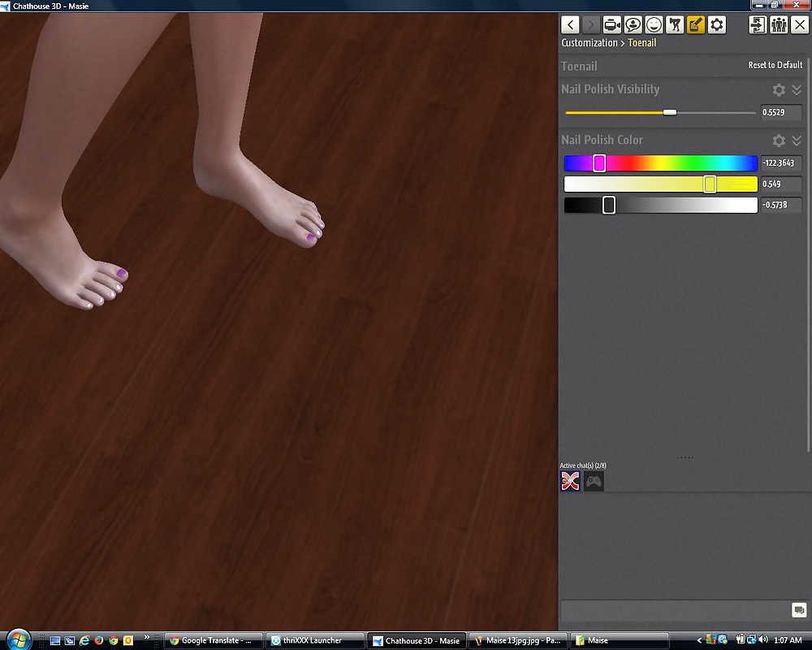Click the back arrow navigation button
Image resolution: width=812 pixels, height=650 pixels.
(571, 25)
